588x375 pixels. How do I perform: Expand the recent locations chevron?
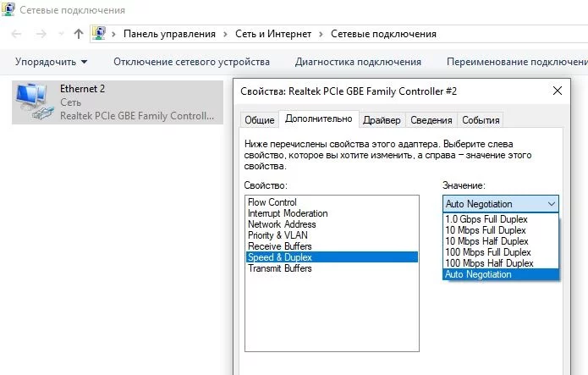point(60,35)
